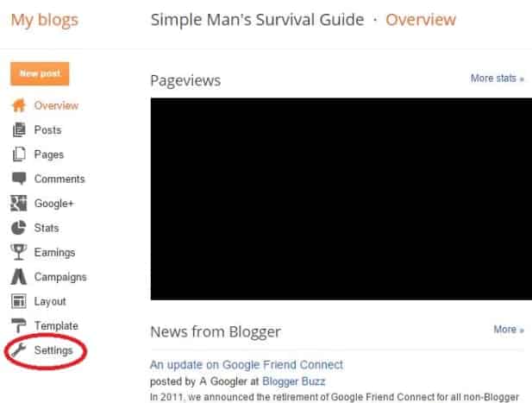Open the Posts documents icon
Screen dimensions: 532x403
(19, 130)
